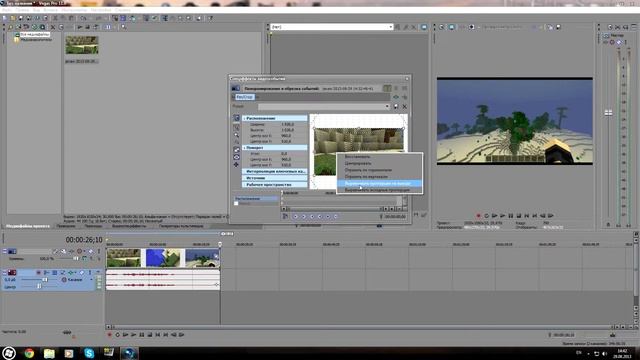Viewport: 640px width, 360px height.
Task: Go to next keyframe in Pan/Crop
Action: pos(312,216)
